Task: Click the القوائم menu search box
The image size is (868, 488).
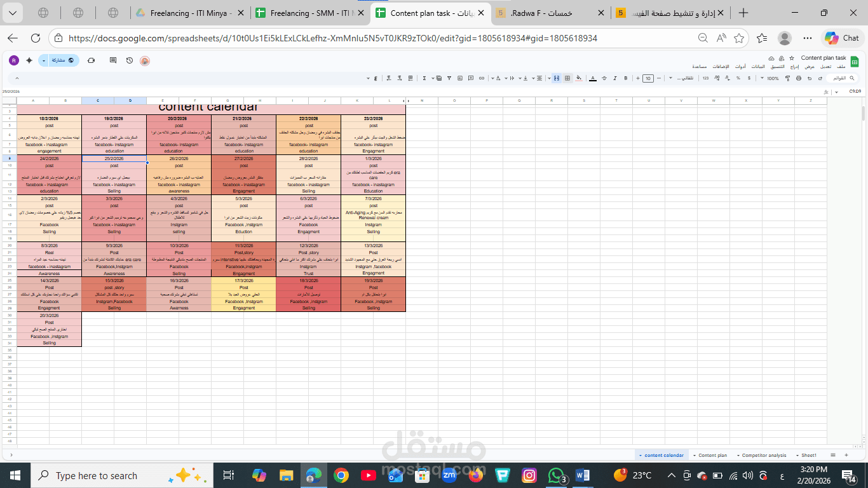Action: [842, 78]
